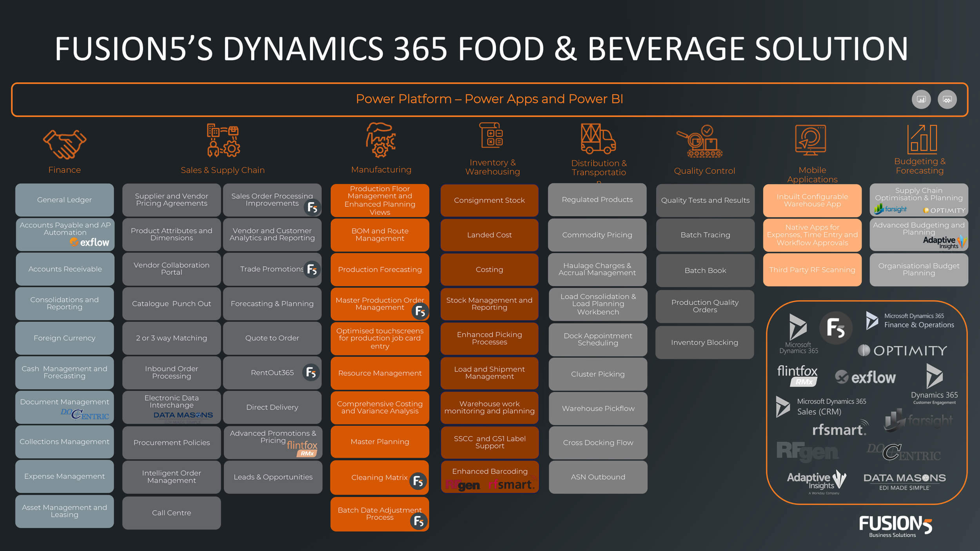This screenshot has height=551, width=980.
Task: Click the OPTIMITY logo in partner panel
Action: pyautogui.click(x=902, y=350)
